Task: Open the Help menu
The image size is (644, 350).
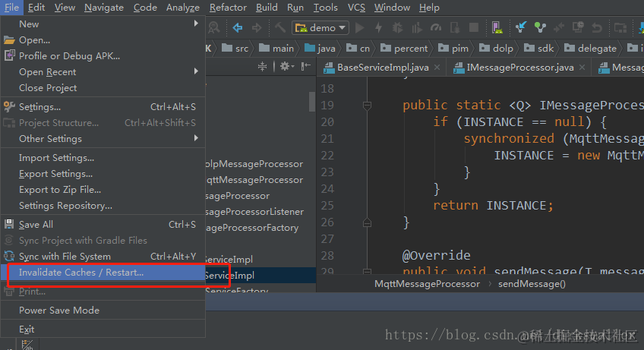Action: click(x=429, y=8)
